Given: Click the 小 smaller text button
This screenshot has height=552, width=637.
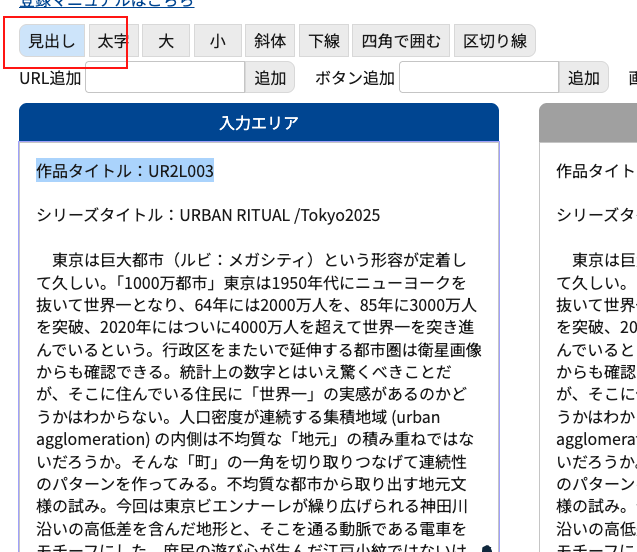Looking at the screenshot, I should point(217,41).
